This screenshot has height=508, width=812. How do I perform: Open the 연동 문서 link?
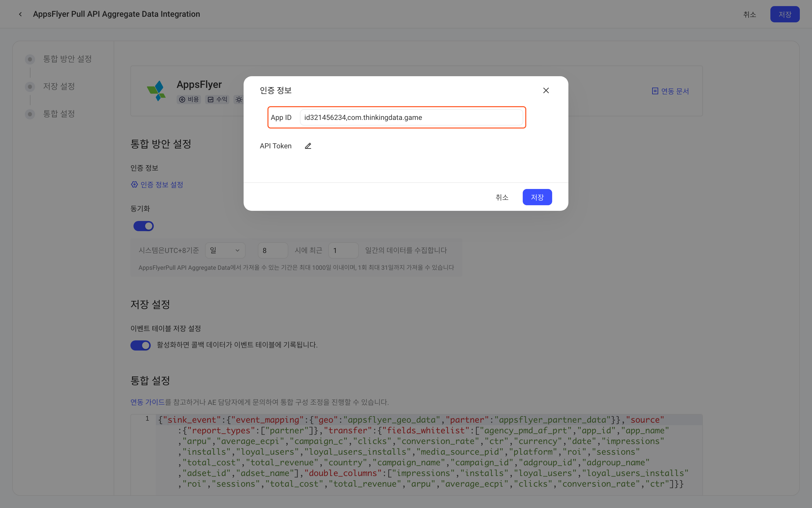pyautogui.click(x=670, y=91)
